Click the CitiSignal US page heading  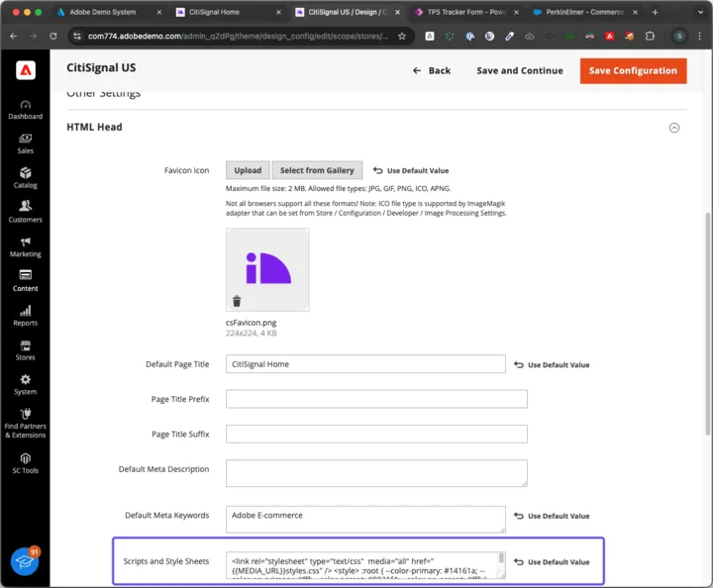[101, 67]
